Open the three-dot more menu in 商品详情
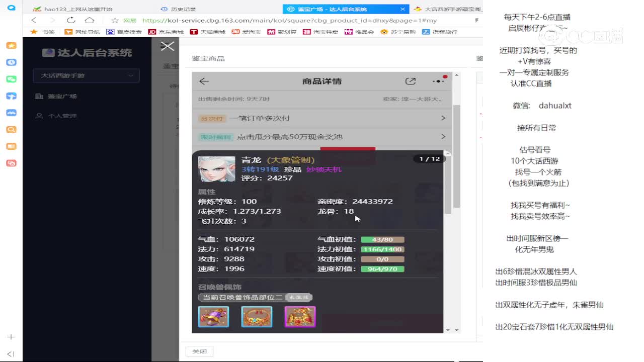The height and width of the screenshot is (362, 644). click(438, 81)
